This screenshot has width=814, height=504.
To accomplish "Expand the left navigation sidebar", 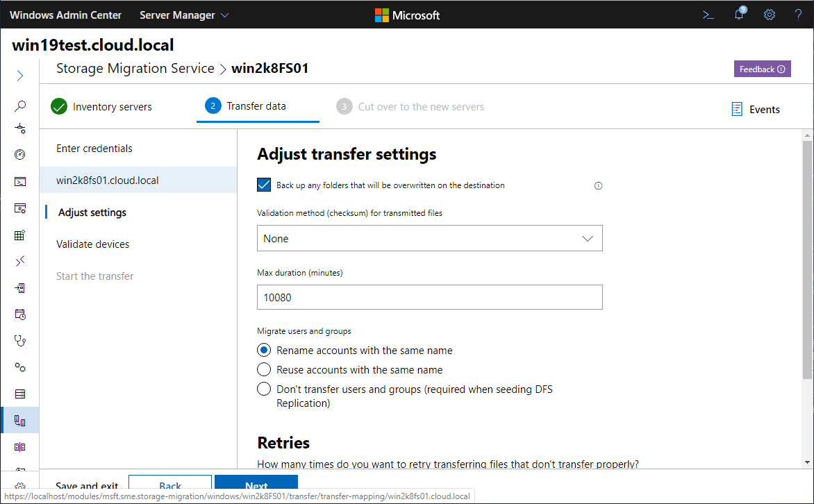I will (20, 76).
